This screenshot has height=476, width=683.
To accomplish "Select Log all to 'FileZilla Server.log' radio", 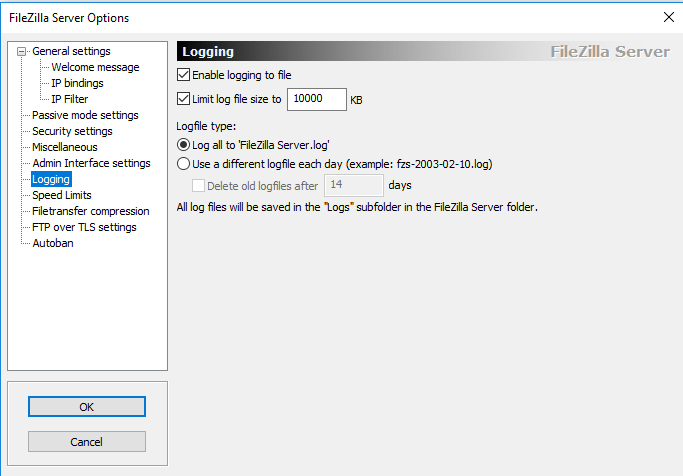I will click(183, 145).
